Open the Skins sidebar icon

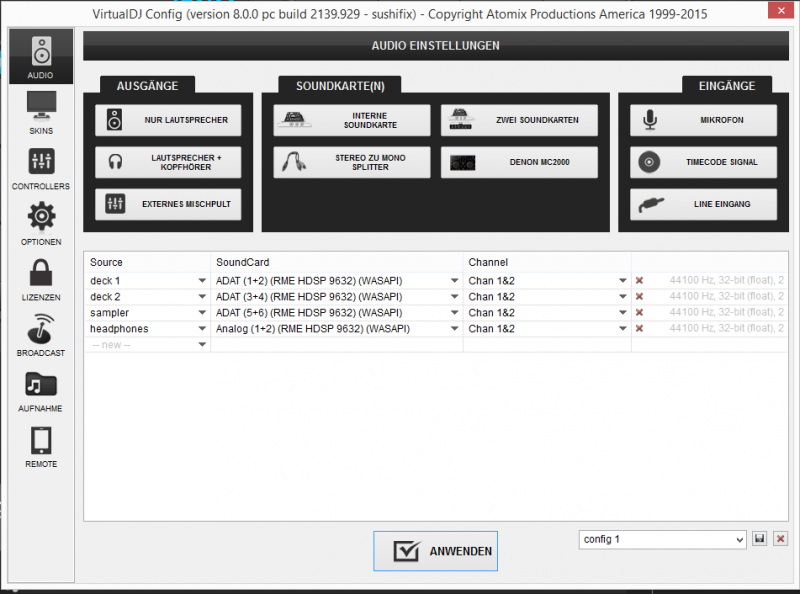click(41, 113)
